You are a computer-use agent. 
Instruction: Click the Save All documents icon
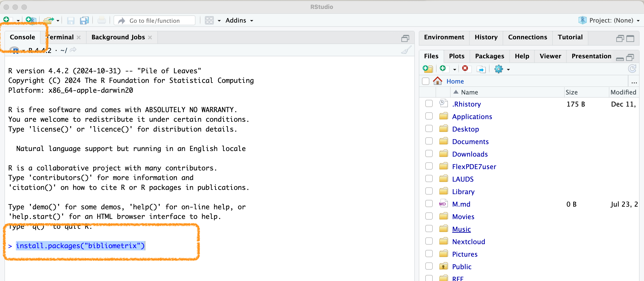(84, 20)
